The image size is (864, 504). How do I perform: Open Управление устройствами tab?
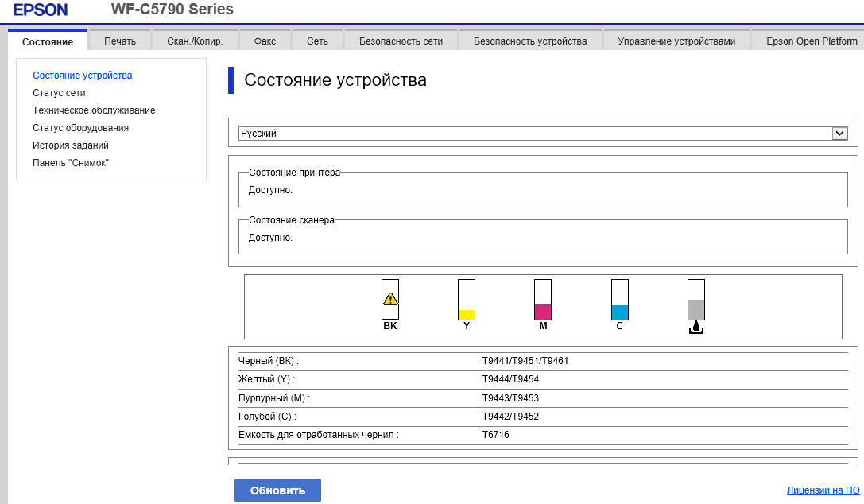click(676, 41)
